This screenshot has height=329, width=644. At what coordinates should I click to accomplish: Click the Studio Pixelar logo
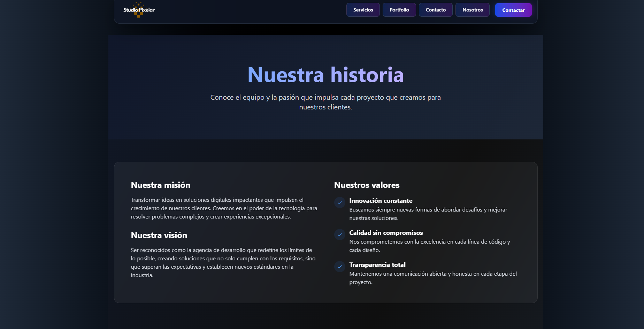[x=138, y=10]
